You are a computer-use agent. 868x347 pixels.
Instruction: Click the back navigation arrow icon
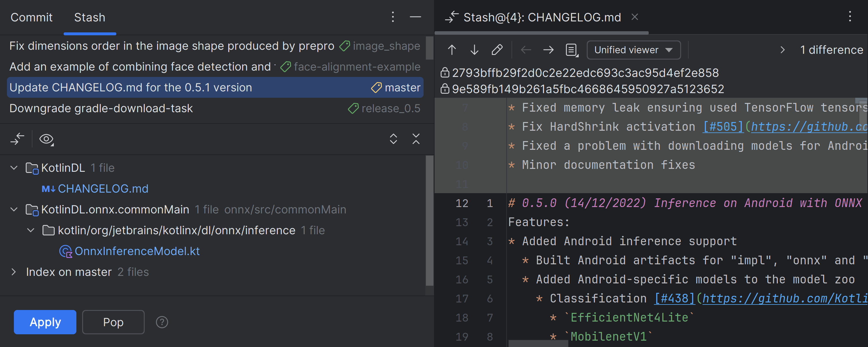[526, 50]
